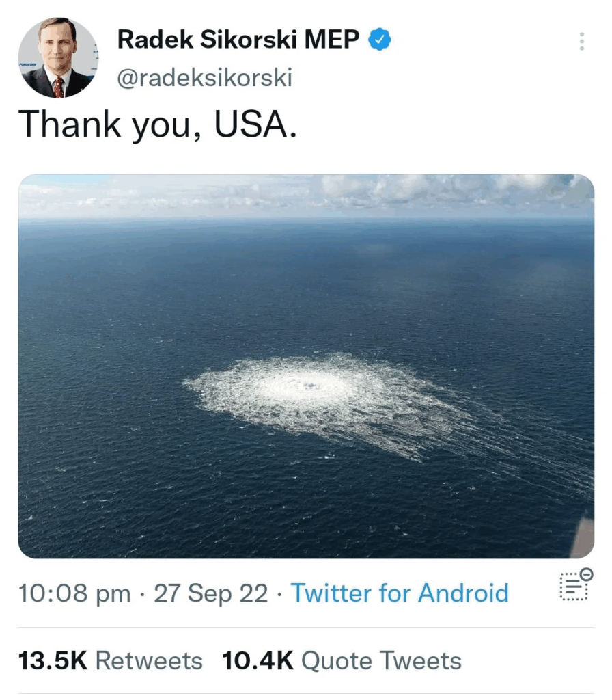View the 13.5K Retweets list
This screenshot has width=612, height=700.
click(110, 660)
